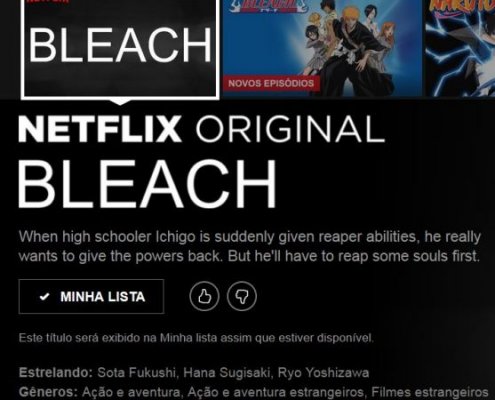This screenshot has width=495, height=400.
Task: Click the Netflix logo on the Bleach card
Action: pos(47,1)
